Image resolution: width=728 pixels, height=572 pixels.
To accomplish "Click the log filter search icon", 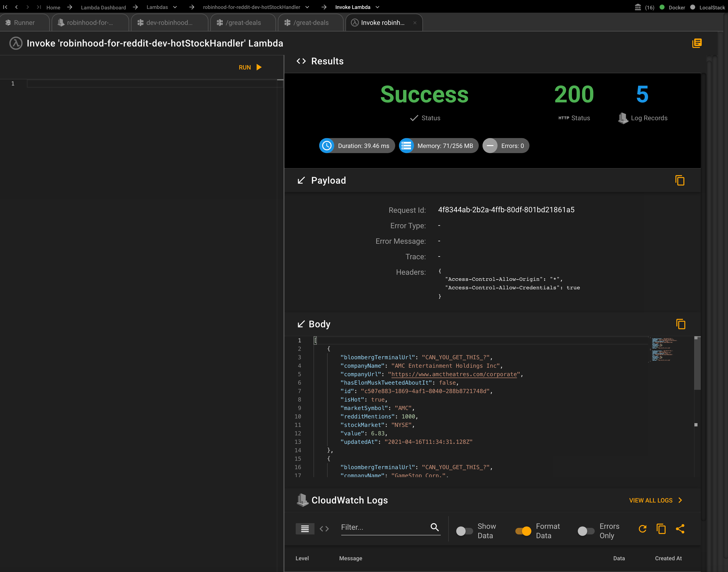I will (434, 527).
